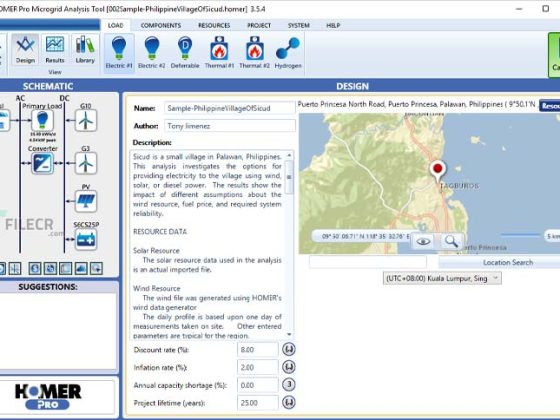
Task: Click the Discount rate input field
Action: pos(258,349)
